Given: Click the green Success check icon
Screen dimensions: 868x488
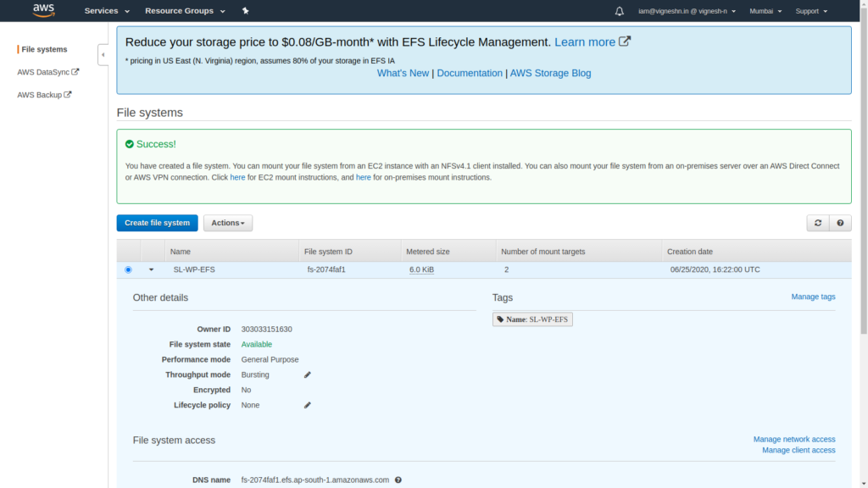Looking at the screenshot, I should pos(130,144).
